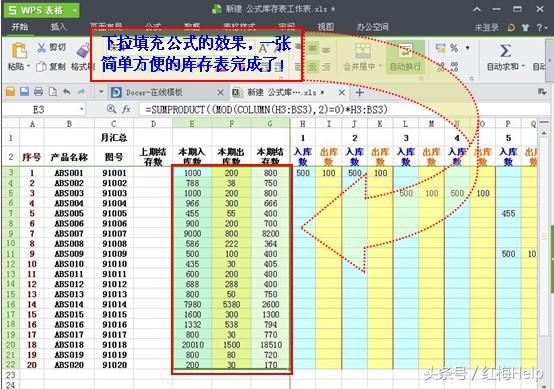
Task: Switch to the 办公空间 ribbon tab
Action: (373, 27)
